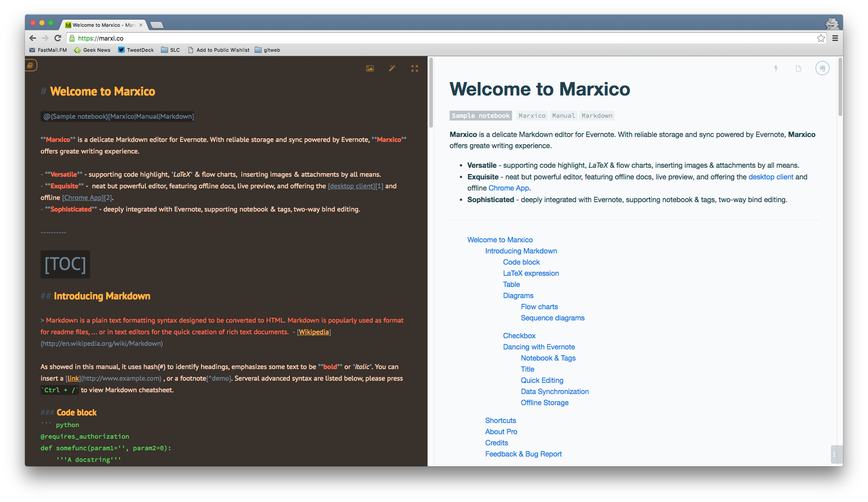Open the editor notebook sidebar icon
868x502 pixels.
tap(30, 66)
